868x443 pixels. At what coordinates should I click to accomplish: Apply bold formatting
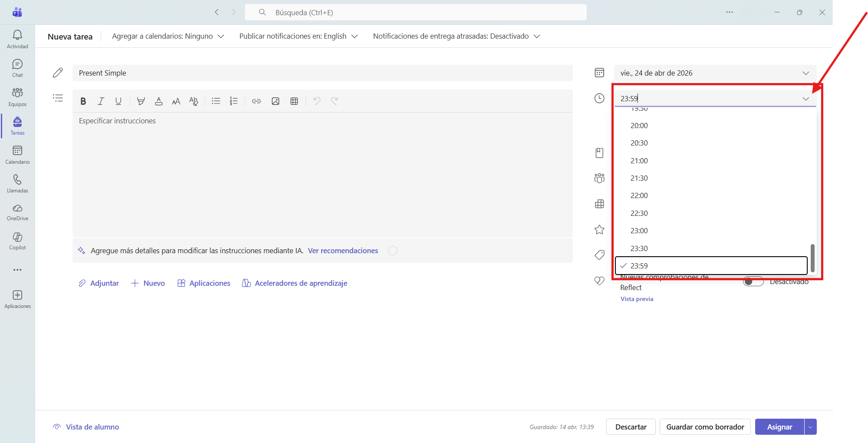click(83, 101)
